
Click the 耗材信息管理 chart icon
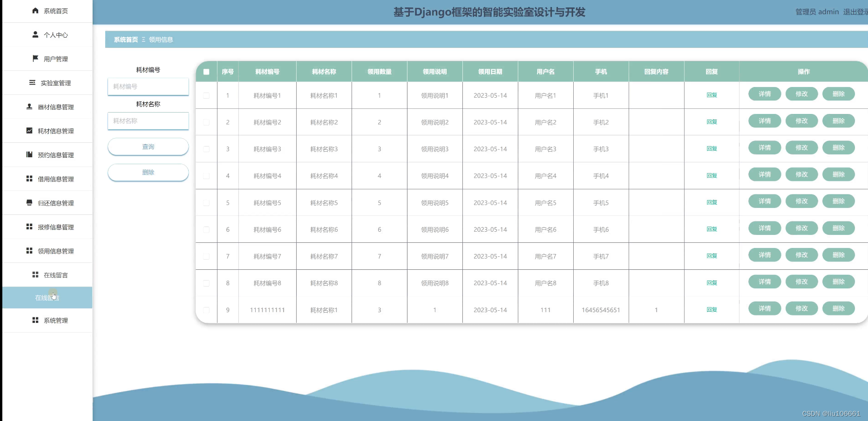28,131
